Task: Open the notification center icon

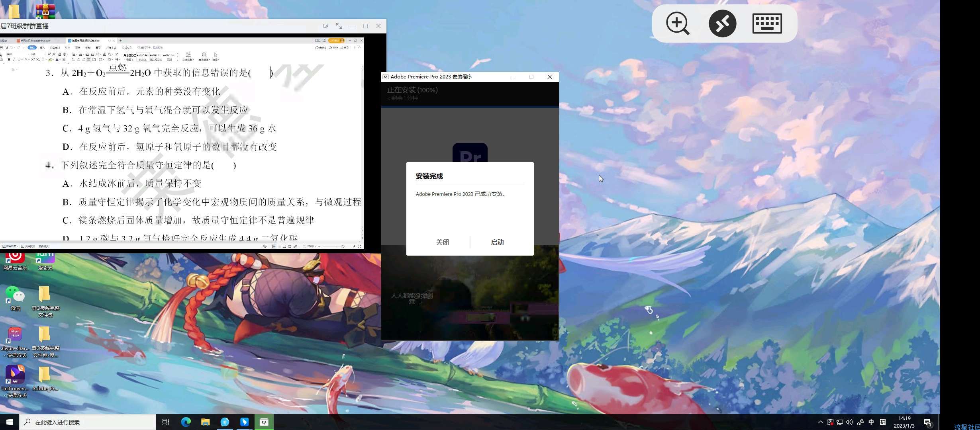Action: click(928, 422)
